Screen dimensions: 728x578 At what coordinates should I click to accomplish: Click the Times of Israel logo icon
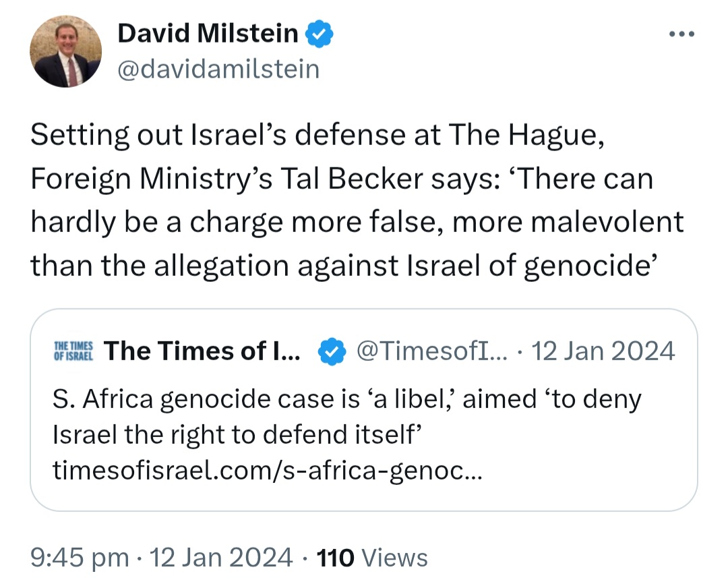pyautogui.click(x=73, y=351)
